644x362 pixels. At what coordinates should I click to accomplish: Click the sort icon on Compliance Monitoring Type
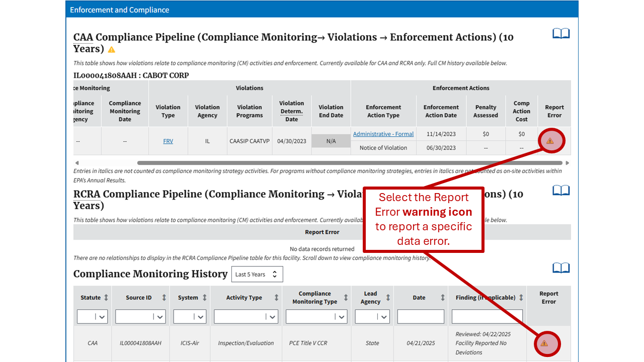(346, 297)
